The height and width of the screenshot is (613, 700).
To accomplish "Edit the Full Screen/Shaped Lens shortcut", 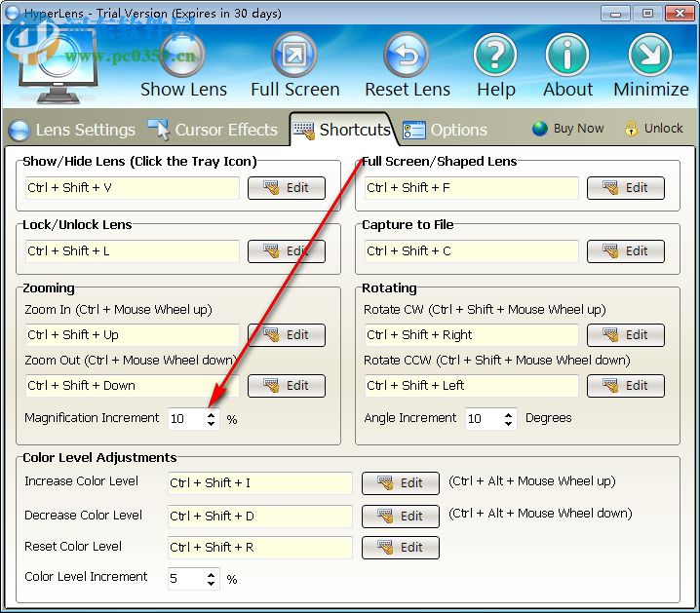I will coord(626,188).
